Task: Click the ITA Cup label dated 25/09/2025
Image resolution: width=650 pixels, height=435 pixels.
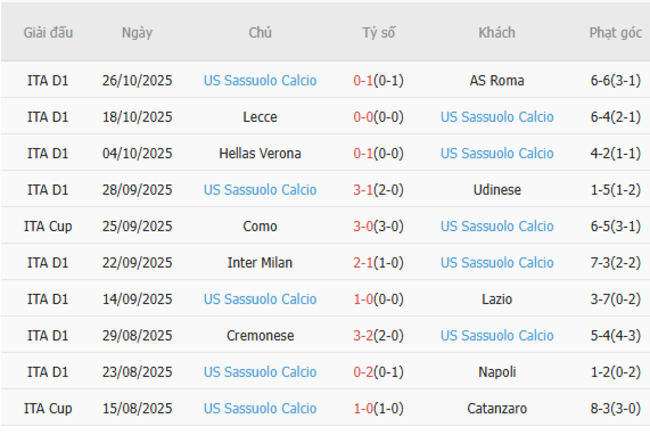Action: click(49, 227)
